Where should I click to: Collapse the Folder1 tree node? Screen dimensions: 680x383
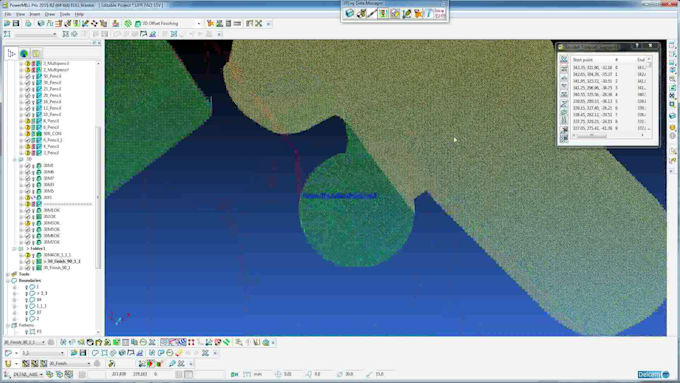[14, 249]
